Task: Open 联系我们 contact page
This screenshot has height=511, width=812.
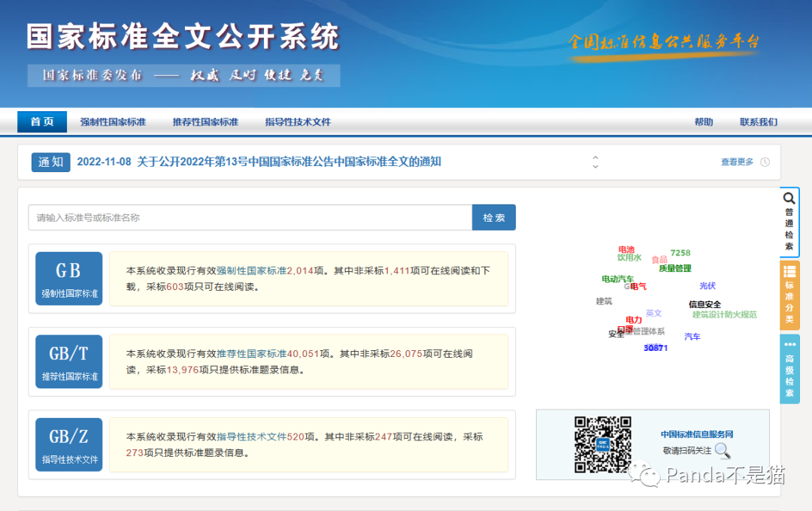Action: 759,122
